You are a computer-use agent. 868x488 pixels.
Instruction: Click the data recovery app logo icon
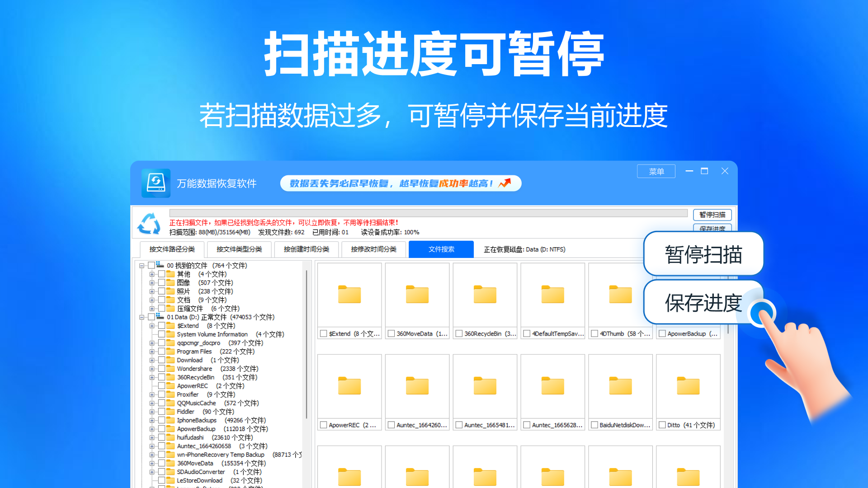point(156,183)
